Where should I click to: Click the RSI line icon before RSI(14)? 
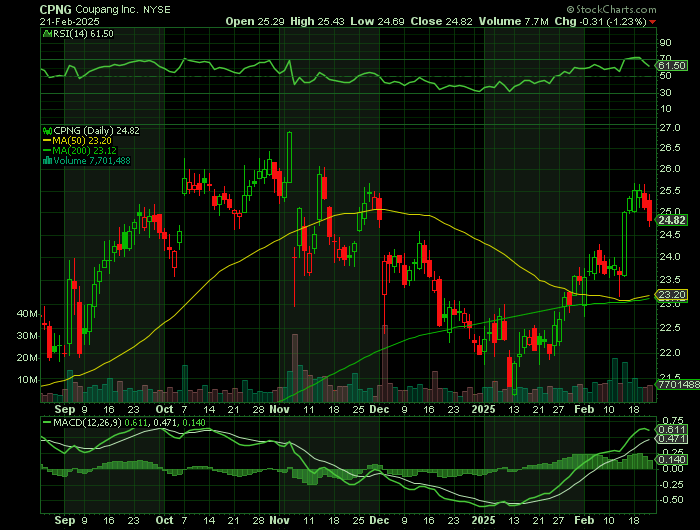click(47, 33)
